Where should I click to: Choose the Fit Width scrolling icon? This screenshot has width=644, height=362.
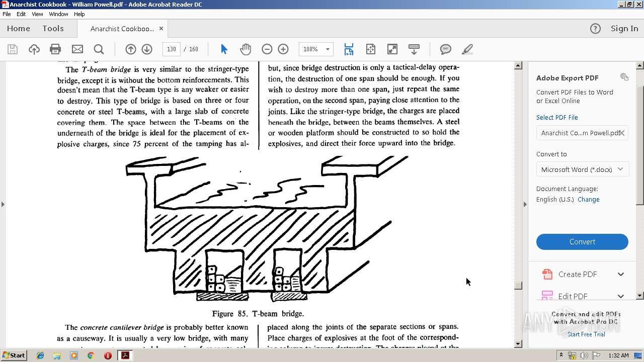[349, 49]
